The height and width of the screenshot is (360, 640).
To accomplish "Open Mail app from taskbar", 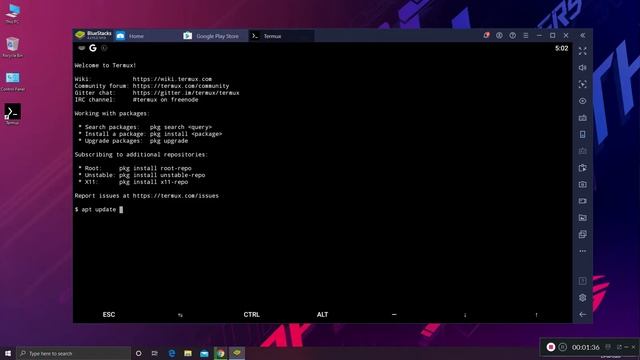I will 204,353.
